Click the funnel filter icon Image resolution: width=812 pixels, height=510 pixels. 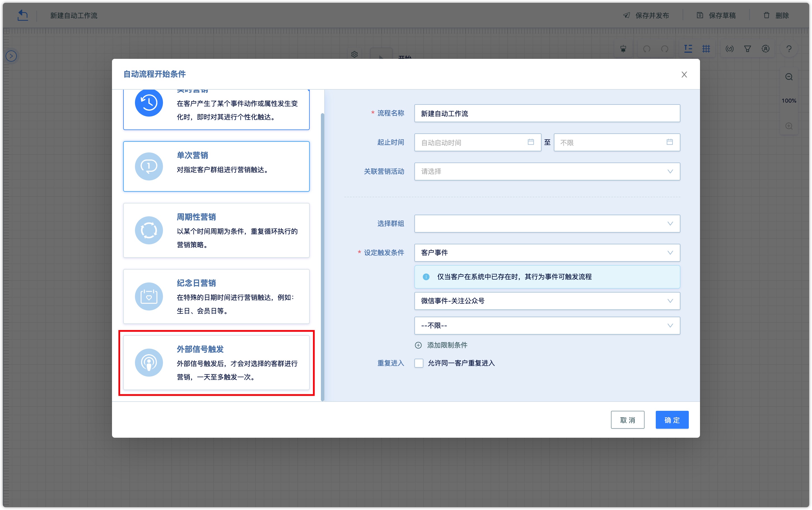click(x=747, y=49)
